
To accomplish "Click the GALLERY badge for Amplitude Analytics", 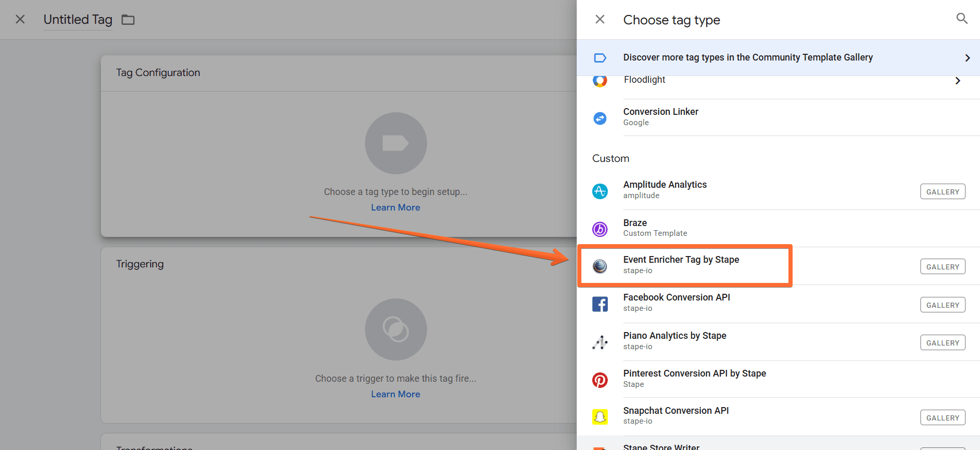I will tap(943, 191).
